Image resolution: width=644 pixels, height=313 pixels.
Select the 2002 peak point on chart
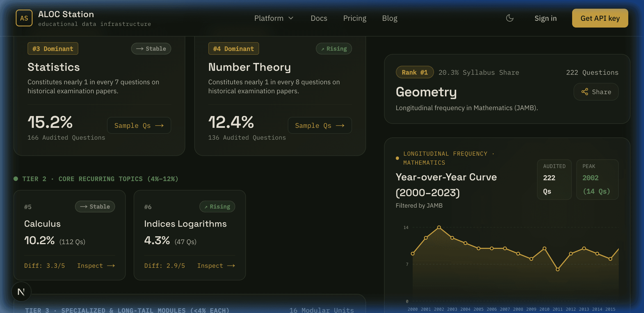point(439,227)
